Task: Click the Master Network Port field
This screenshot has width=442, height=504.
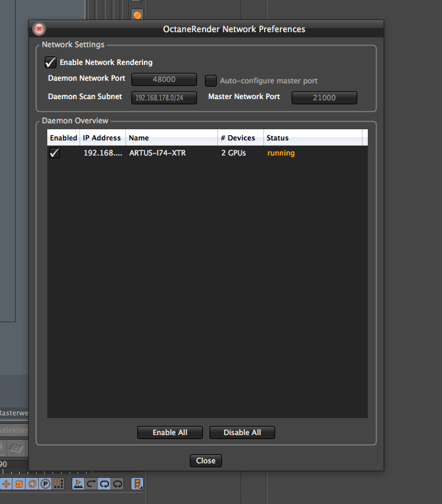Action: tap(324, 98)
